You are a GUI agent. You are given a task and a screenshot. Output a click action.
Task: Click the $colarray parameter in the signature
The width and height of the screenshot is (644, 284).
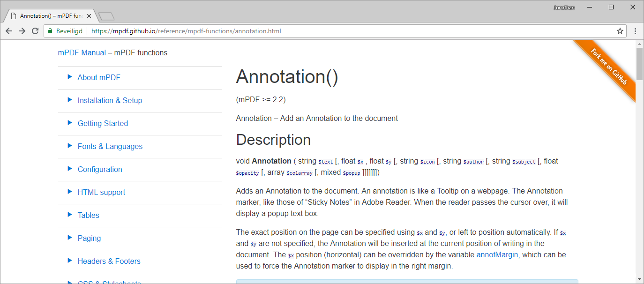pyautogui.click(x=300, y=173)
